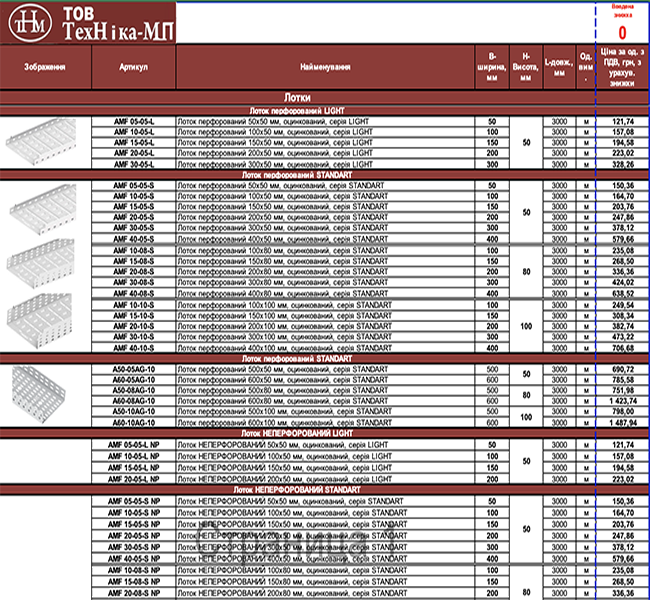Select price cell 1 423,74
Screen dimensions: 650x600
pos(623,401)
